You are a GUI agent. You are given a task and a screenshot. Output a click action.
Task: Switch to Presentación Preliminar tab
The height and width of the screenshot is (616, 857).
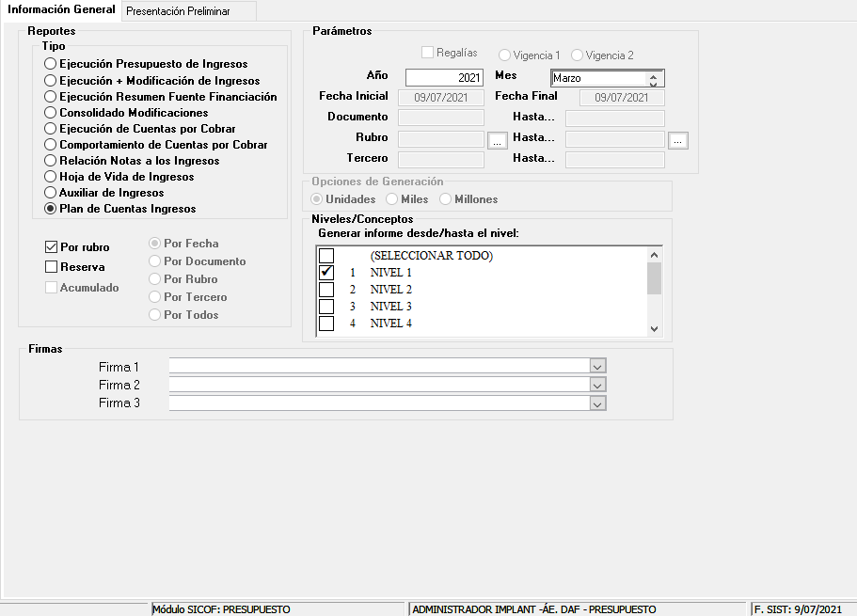[178, 11]
